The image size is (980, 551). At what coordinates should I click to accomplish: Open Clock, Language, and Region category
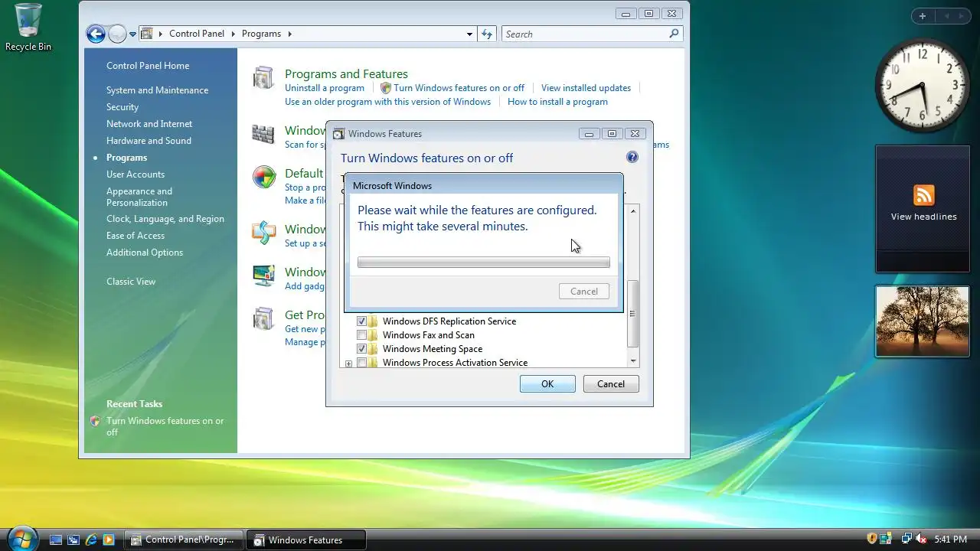tap(165, 219)
